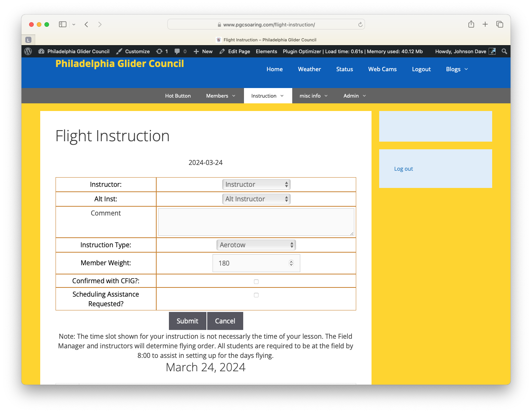Click the Member Weight stepper arrows
532x413 pixels.
pos(291,263)
